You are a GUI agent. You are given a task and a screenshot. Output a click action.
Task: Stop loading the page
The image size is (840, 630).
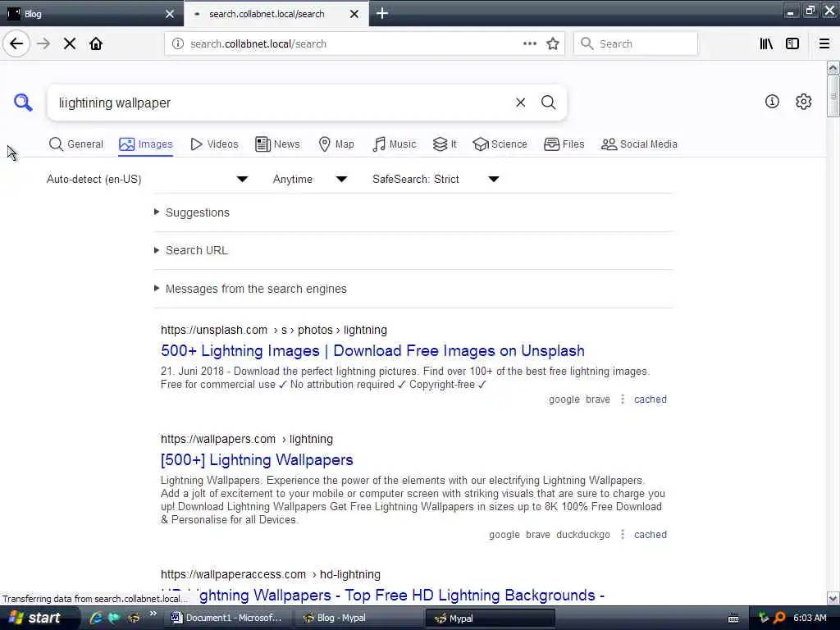[x=70, y=43]
